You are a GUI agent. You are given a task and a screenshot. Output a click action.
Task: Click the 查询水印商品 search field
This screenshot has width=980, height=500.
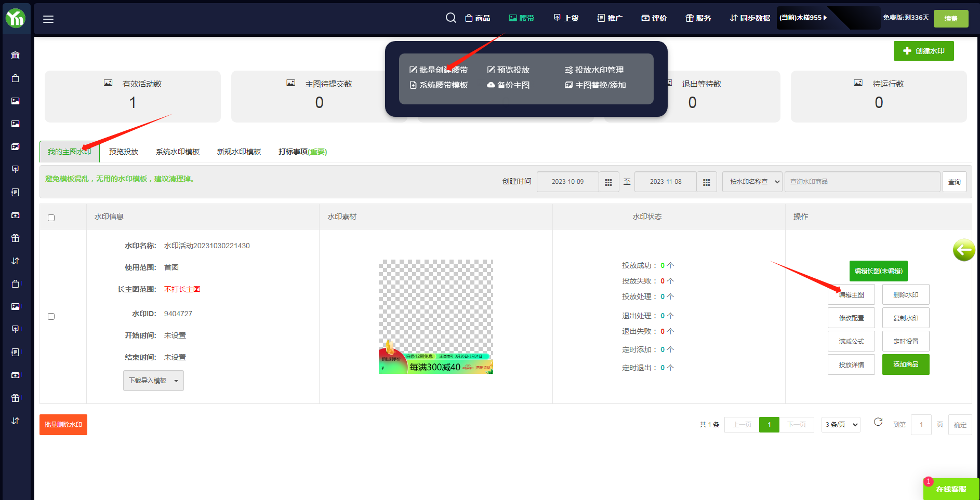(x=862, y=182)
